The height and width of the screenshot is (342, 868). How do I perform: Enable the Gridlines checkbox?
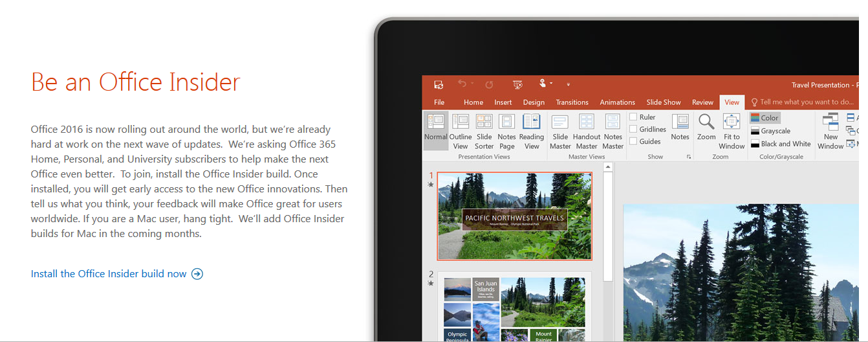[x=633, y=130]
